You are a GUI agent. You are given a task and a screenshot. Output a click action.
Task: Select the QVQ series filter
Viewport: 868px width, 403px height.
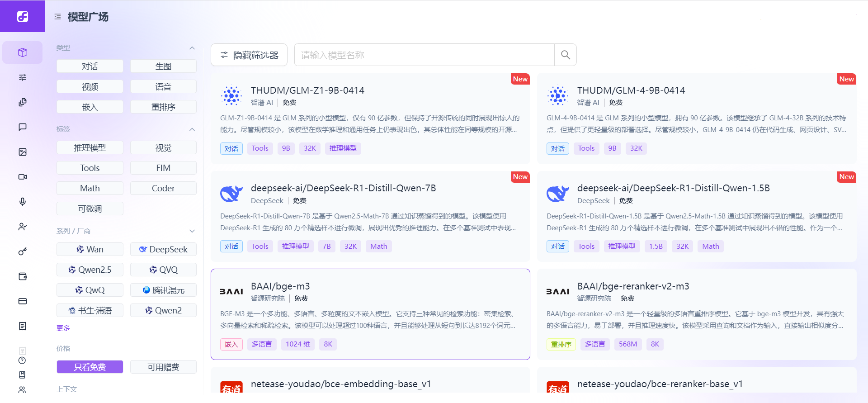(163, 270)
